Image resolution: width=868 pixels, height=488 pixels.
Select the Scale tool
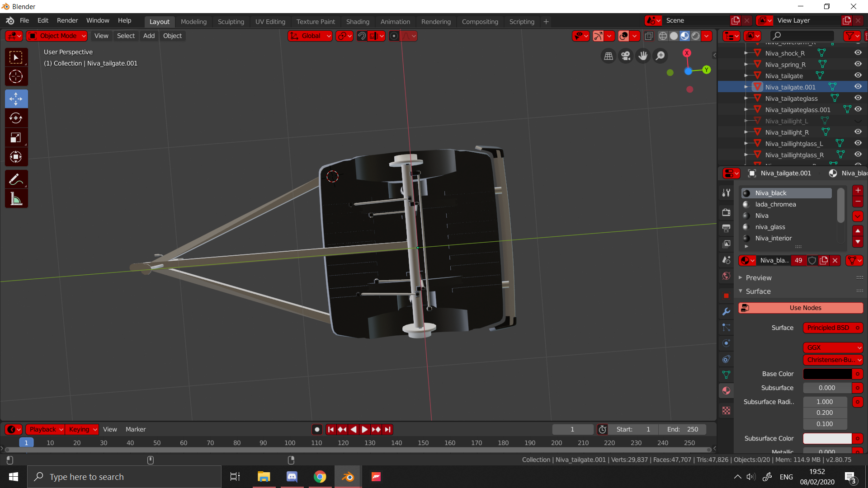tap(16, 137)
